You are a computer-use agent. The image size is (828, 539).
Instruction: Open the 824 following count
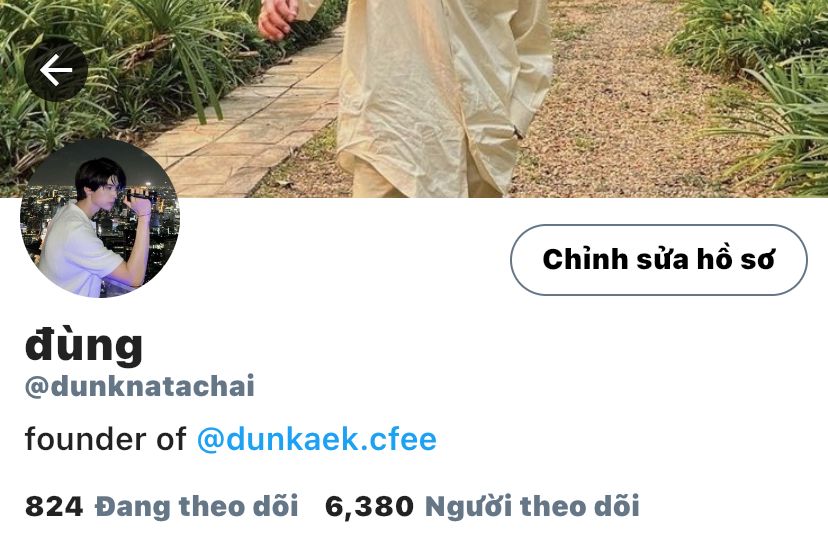click(x=54, y=506)
